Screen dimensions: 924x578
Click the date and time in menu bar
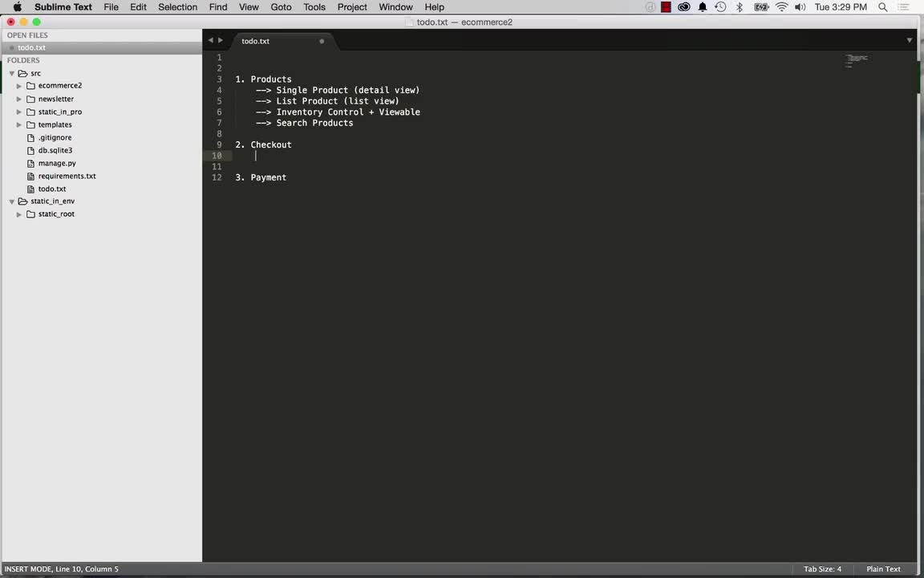coord(841,7)
